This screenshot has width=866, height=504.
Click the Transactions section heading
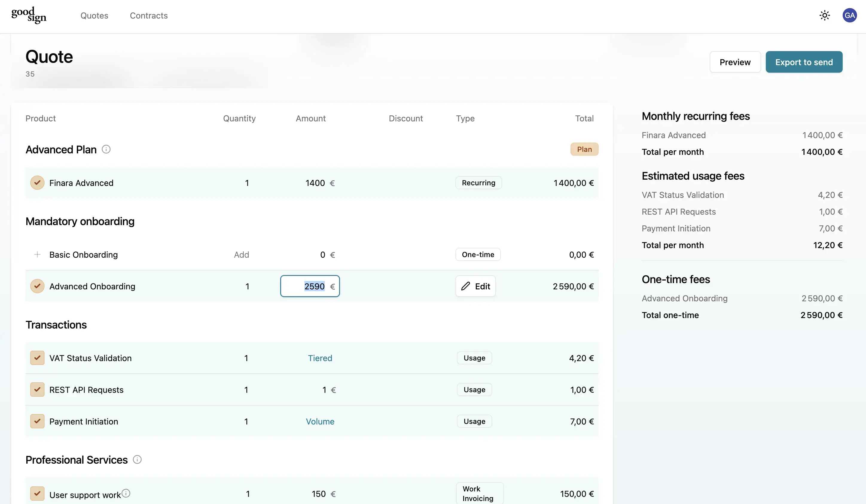coord(56,325)
